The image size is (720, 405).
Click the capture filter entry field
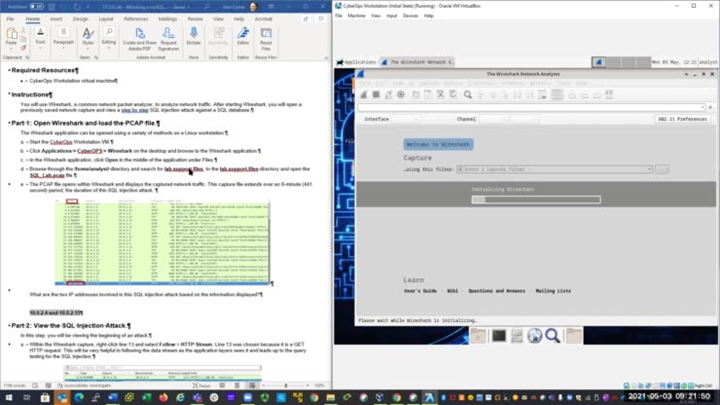tap(554, 169)
